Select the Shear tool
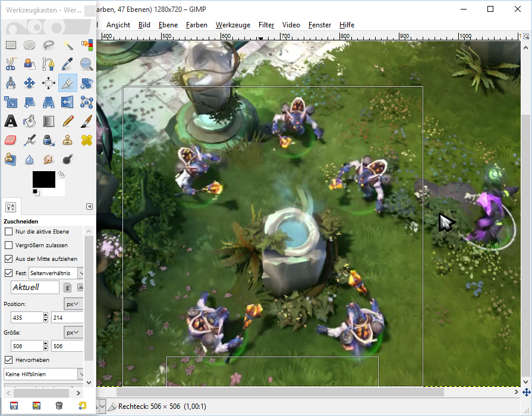This screenshot has height=416, width=532. click(30, 102)
